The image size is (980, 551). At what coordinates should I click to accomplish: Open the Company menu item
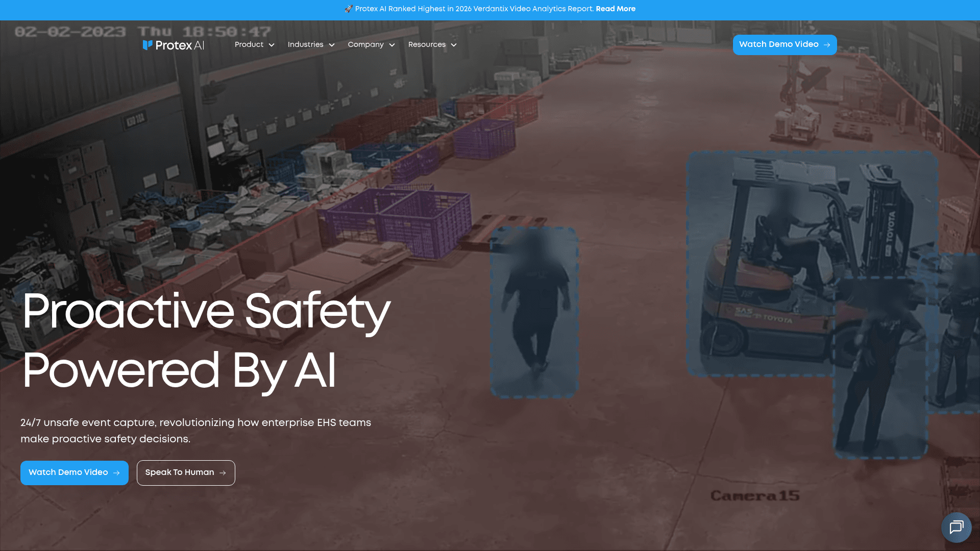tap(365, 44)
